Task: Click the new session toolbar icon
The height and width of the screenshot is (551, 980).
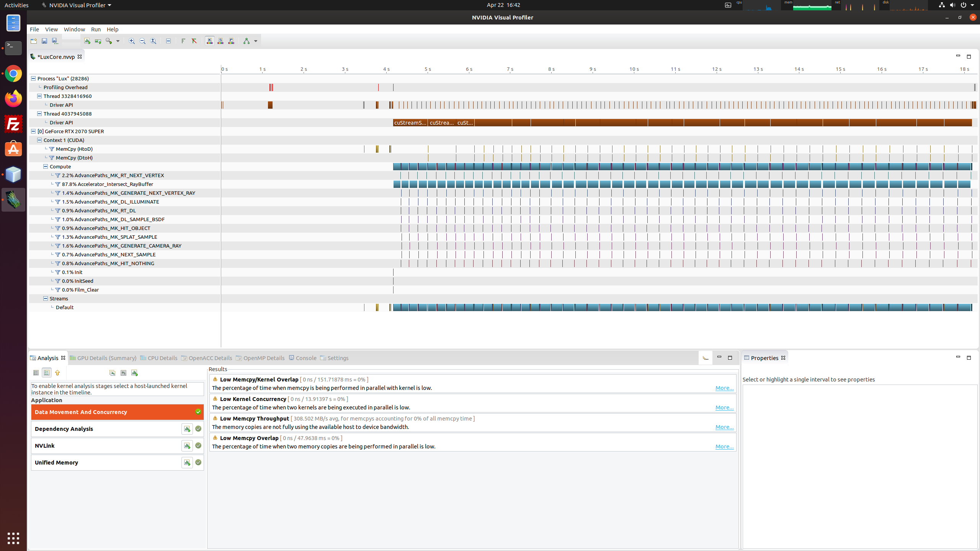Action: [x=34, y=41]
